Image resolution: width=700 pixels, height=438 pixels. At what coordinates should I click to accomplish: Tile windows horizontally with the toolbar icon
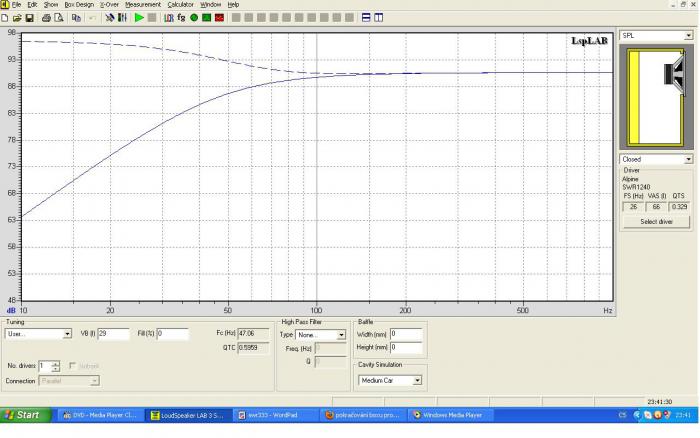click(366, 18)
